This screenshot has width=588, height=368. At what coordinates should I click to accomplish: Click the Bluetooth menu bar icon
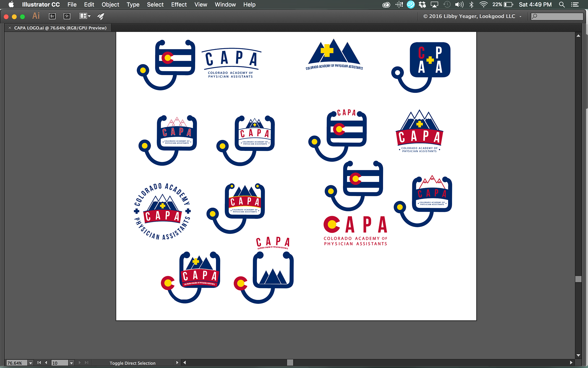point(472,5)
